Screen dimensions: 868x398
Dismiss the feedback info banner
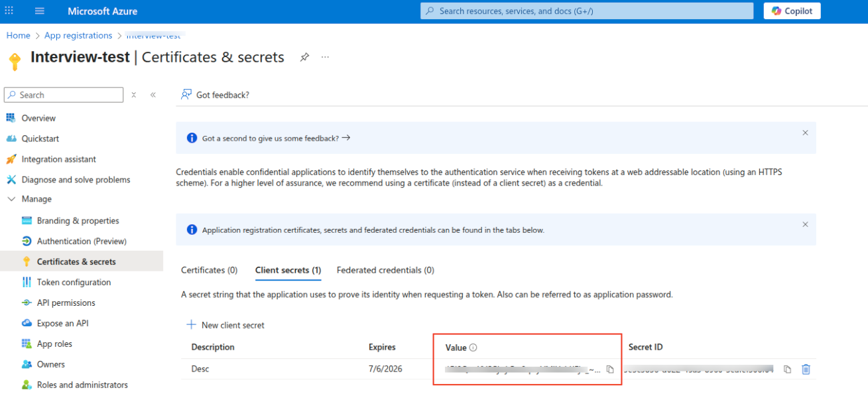pos(805,133)
